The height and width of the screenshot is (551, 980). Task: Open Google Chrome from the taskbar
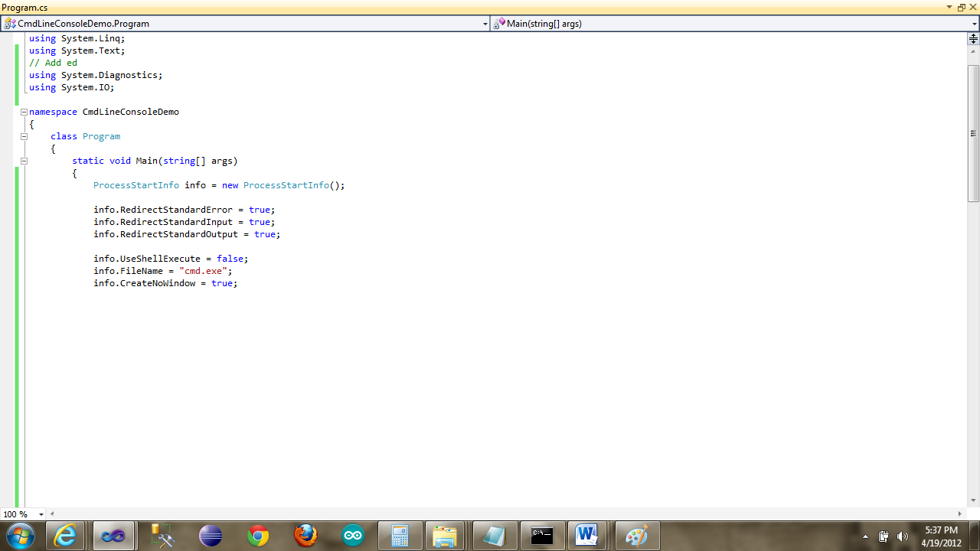click(259, 536)
